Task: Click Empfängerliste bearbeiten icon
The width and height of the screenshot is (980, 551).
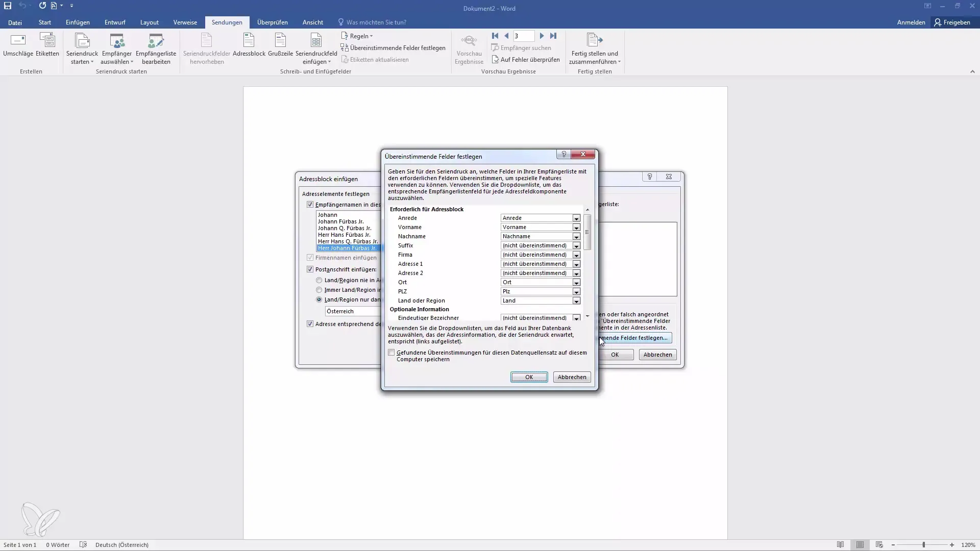Action: click(x=156, y=49)
